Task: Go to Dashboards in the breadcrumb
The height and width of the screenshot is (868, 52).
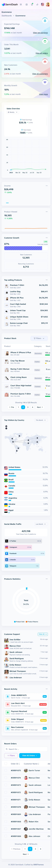Action: coord(6,15)
